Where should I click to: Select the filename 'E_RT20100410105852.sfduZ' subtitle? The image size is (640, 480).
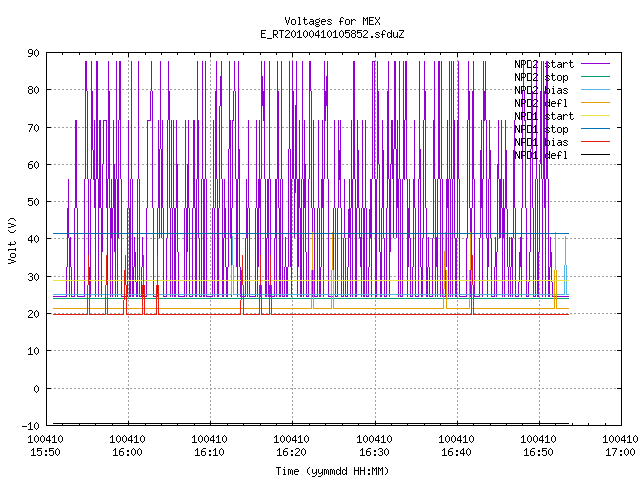(x=332, y=34)
